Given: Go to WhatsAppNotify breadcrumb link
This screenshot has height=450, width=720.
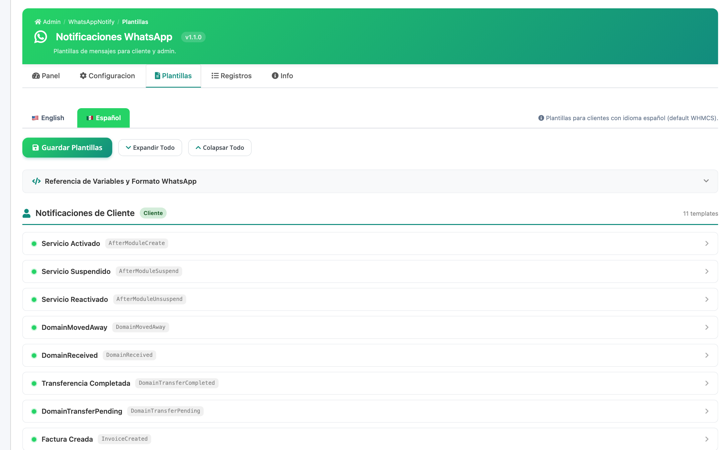Looking at the screenshot, I should 91,22.
